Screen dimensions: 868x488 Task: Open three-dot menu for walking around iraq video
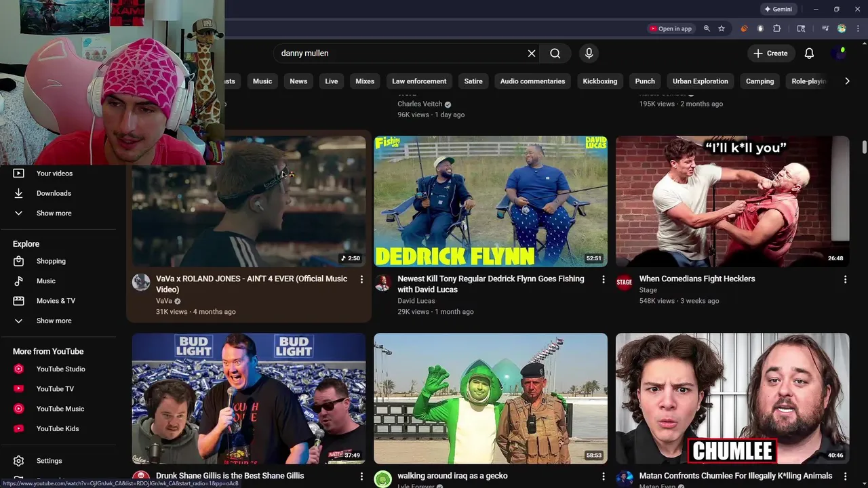point(604,476)
